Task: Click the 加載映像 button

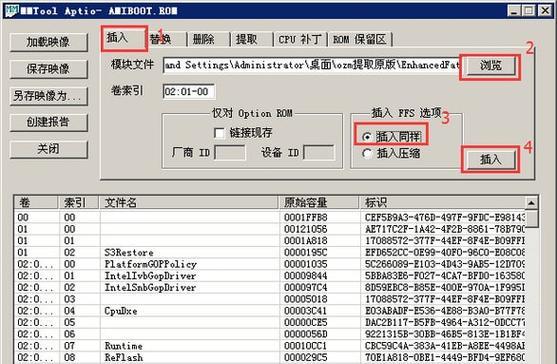Action: pyautogui.click(x=48, y=42)
